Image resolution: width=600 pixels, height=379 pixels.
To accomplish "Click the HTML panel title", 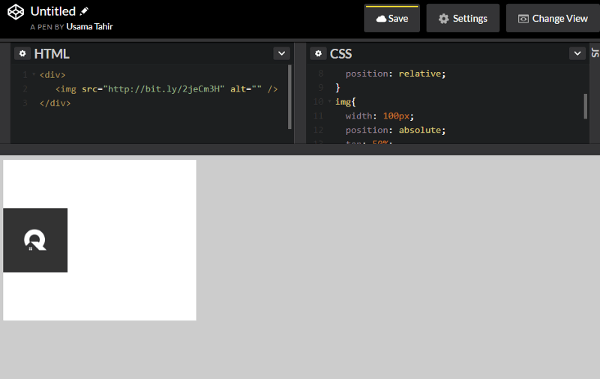I will 52,54.
